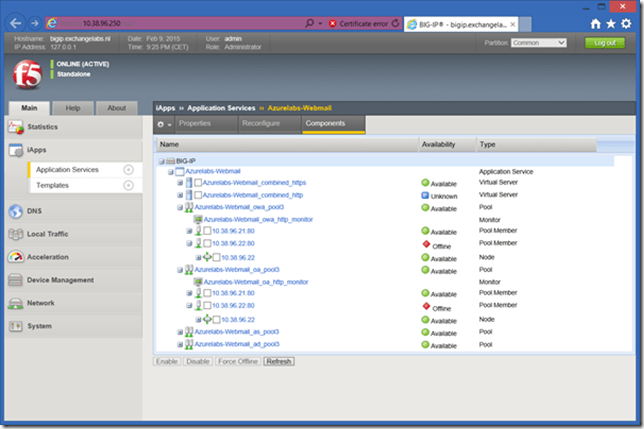Click the plus icon next to Application Services
This screenshot has width=644, height=429.
point(128,170)
